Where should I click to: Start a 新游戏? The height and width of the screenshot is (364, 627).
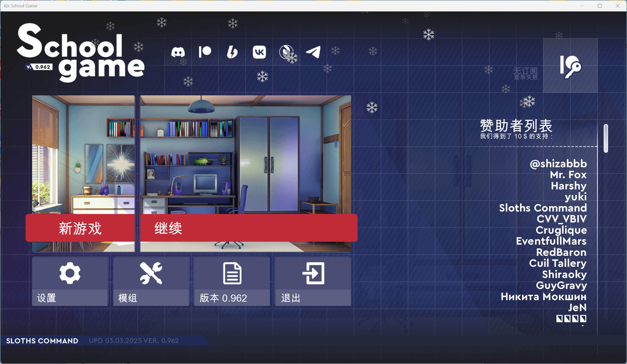click(x=80, y=228)
